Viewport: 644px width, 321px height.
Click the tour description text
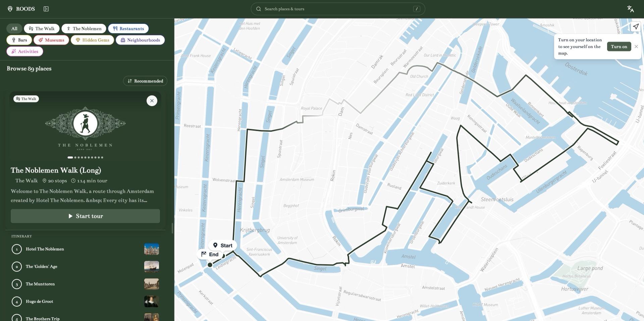[x=83, y=196]
